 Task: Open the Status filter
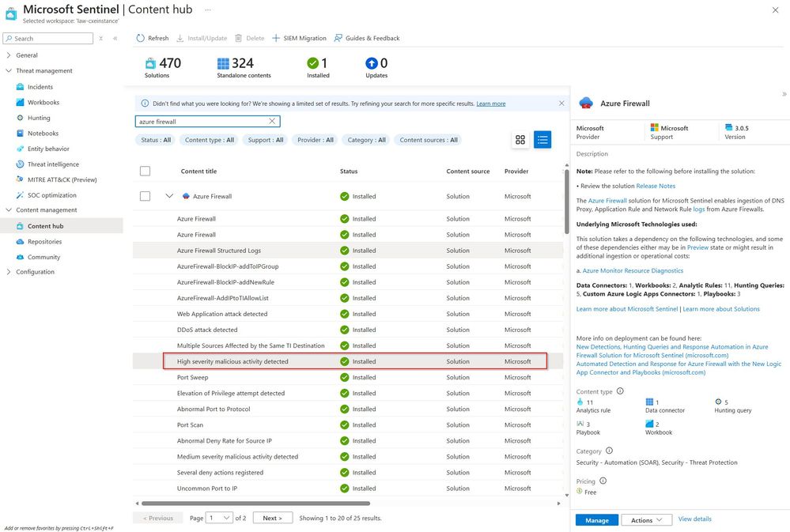pyautogui.click(x=155, y=140)
